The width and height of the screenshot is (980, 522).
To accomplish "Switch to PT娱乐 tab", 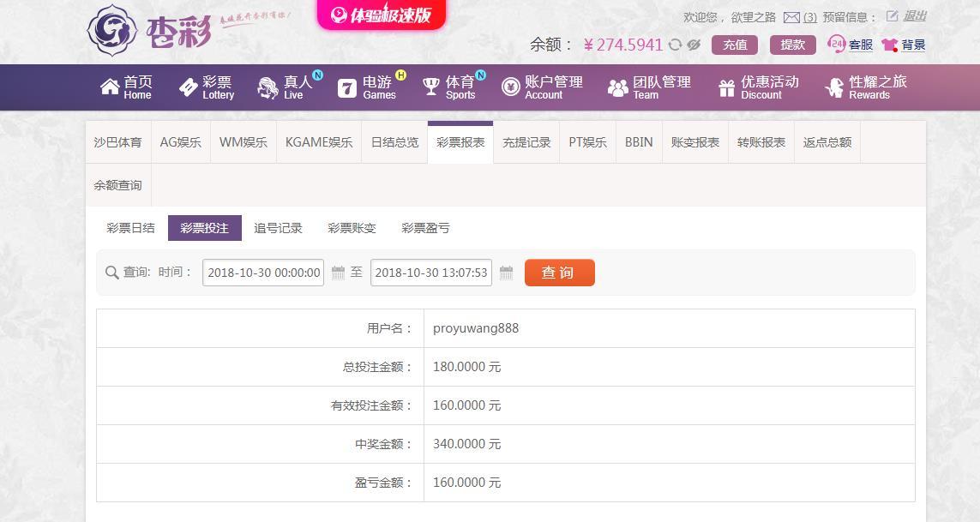I will pos(587,142).
